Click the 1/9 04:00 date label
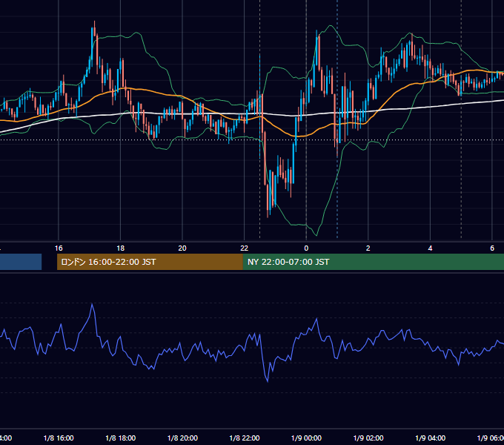 [x=430, y=438]
